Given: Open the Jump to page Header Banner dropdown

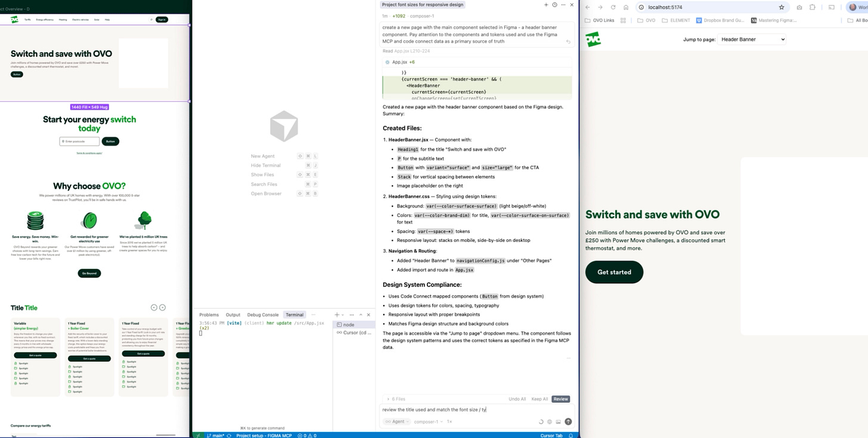Looking at the screenshot, I should click(x=752, y=39).
